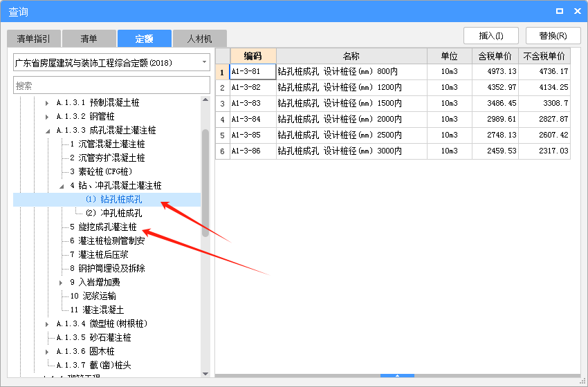The height and width of the screenshot is (387, 588).
Task: Select code cell A1-3-82
Action: [x=253, y=88]
